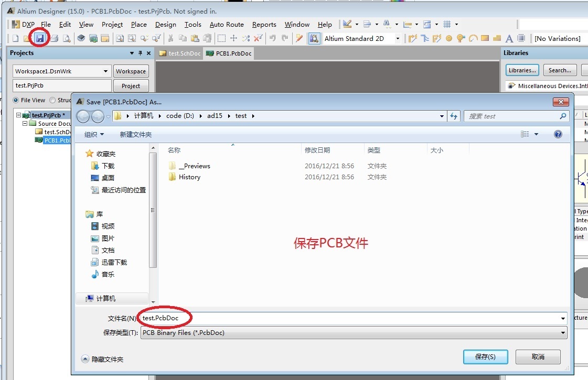Click the Undo arrow icon
The width and height of the screenshot is (588, 380).
[273, 38]
